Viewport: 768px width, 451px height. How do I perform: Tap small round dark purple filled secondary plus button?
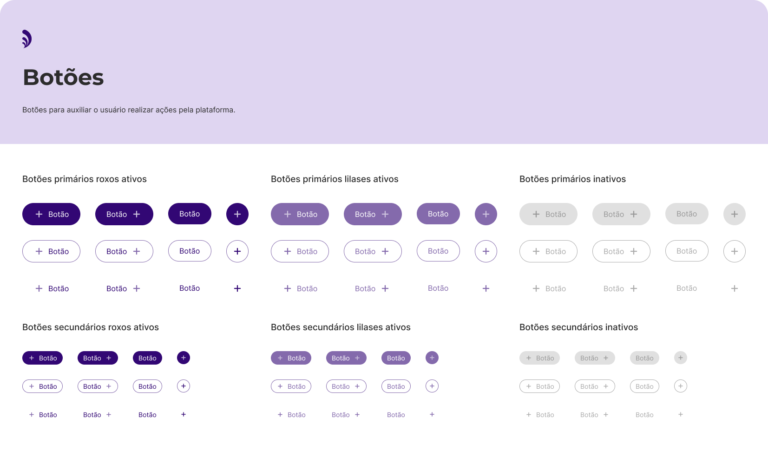183,358
